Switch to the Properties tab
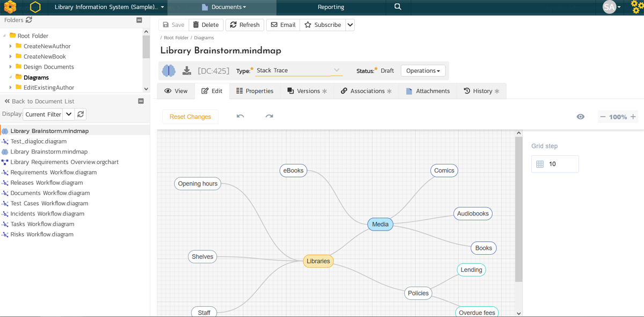644x317 pixels. pos(255,91)
